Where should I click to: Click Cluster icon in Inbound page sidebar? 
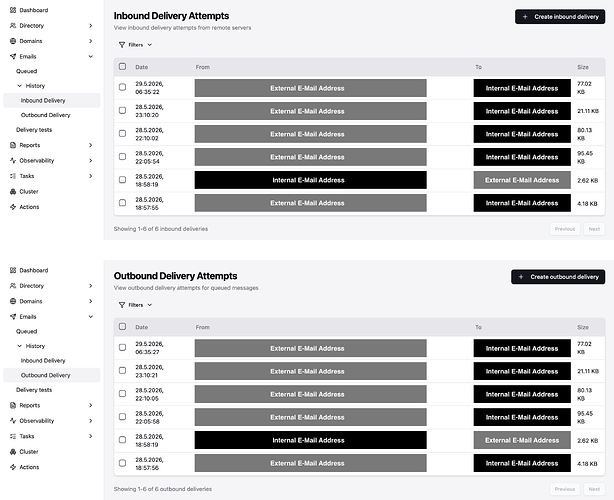click(13, 191)
